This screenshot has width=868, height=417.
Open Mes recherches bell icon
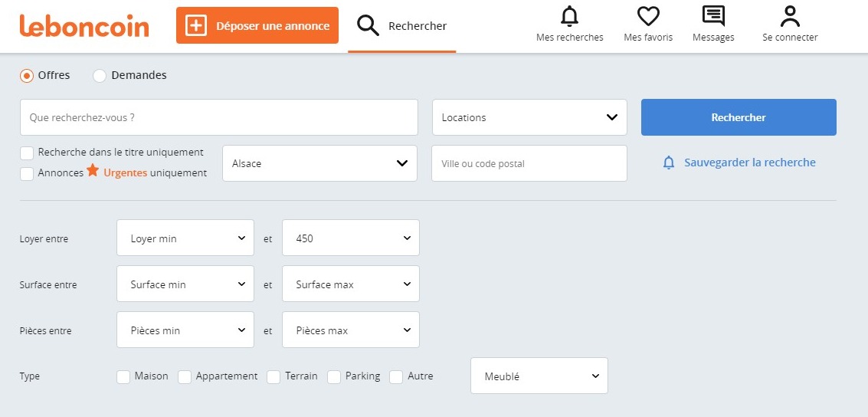pyautogui.click(x=569, y=16)
